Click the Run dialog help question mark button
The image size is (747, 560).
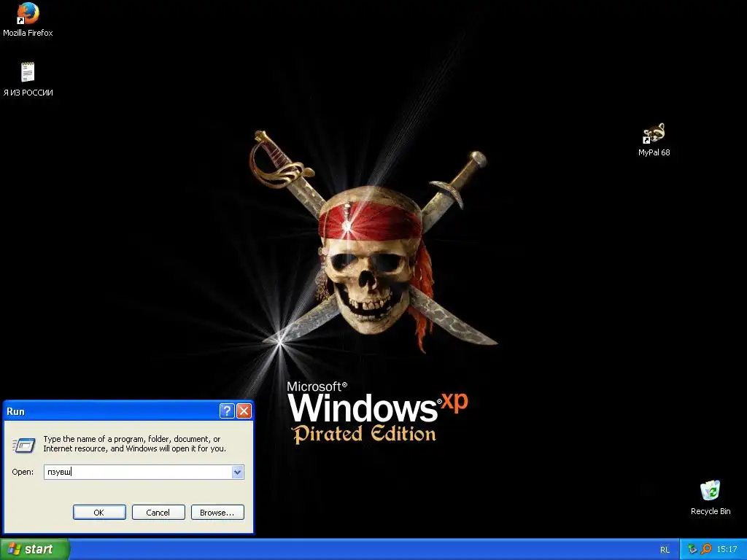coord(227,411)
